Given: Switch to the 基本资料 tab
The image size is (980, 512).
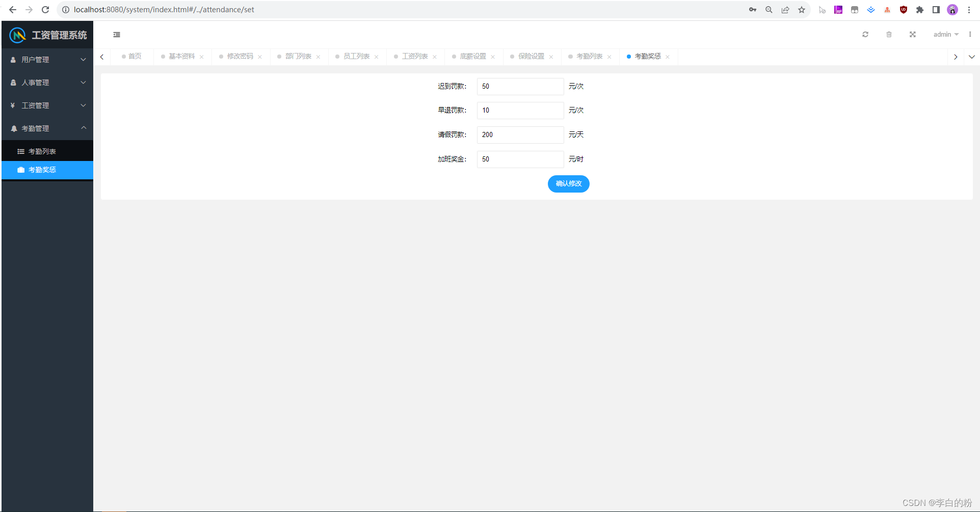Looking at the screenshot, I should click(182, 57).
